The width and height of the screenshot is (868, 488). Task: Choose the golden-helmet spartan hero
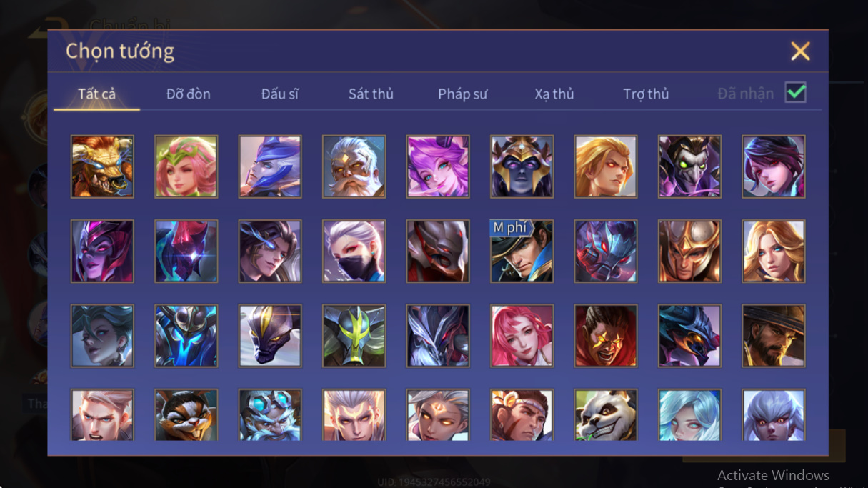(x=689, y=251)
